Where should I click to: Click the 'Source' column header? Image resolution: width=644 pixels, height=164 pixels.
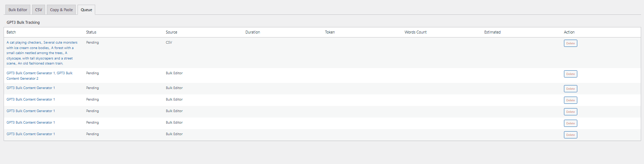171,32
